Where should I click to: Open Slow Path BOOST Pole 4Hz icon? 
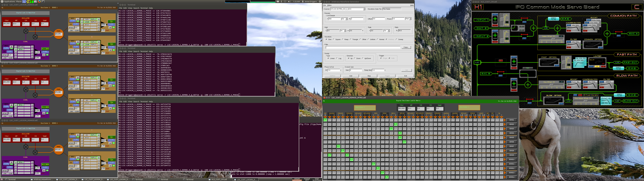(574, 84)
